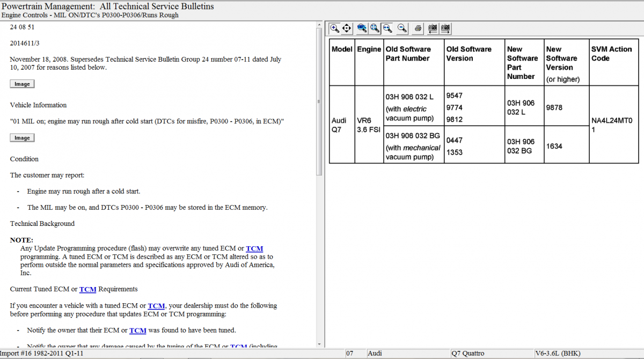Click scroll down arrow of text pane
644x359 pixels.
320,344
